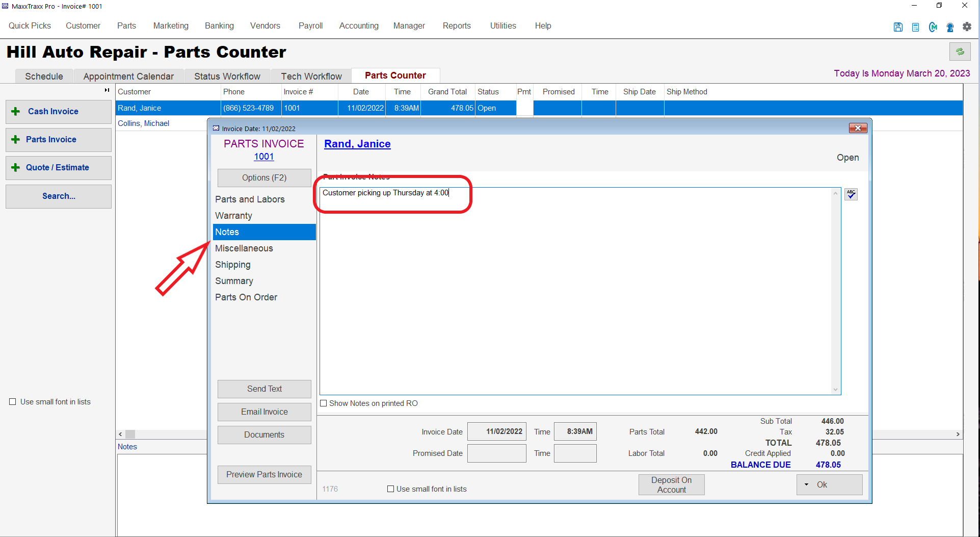Click the MaxxTraxx M logo icon
Image resolution: width=980 pixels, height=537 pixels.
(x=933, y=27)
